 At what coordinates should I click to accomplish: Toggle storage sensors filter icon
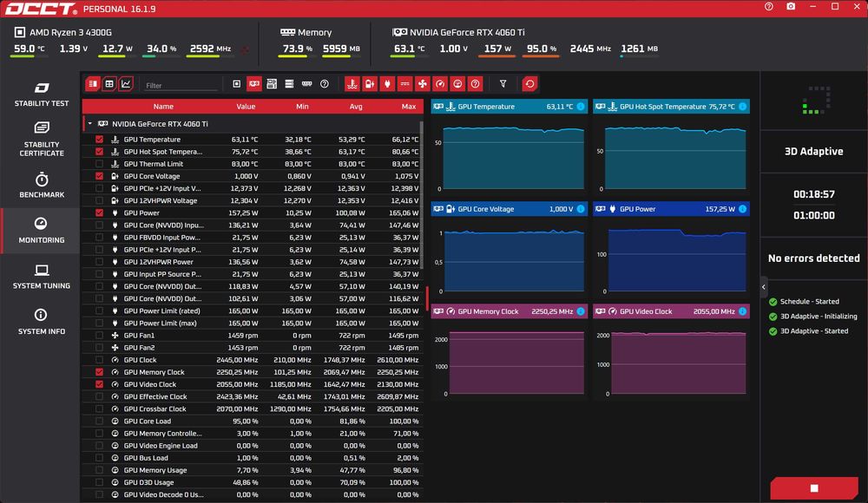[x=289, y=84]
